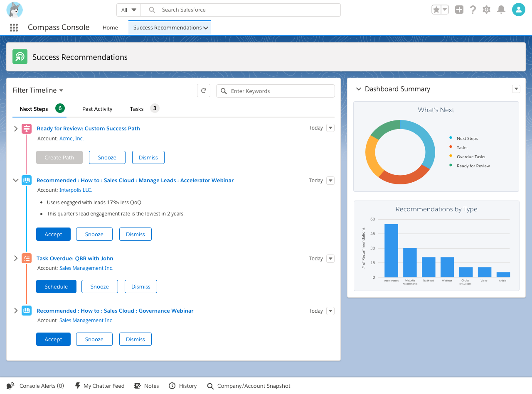Click the Custom Success Path pink item icon
This screenshot has width=532, height=394.
tap(27, 129)
